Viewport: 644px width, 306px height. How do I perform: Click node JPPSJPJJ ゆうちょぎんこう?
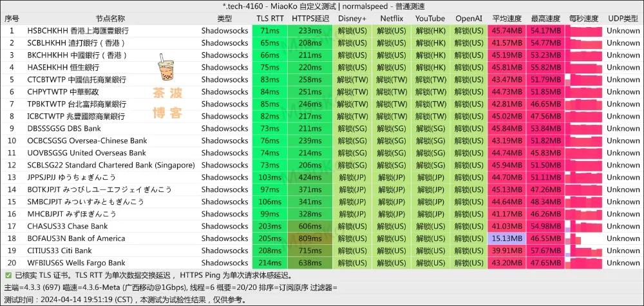tap(71, 177)
